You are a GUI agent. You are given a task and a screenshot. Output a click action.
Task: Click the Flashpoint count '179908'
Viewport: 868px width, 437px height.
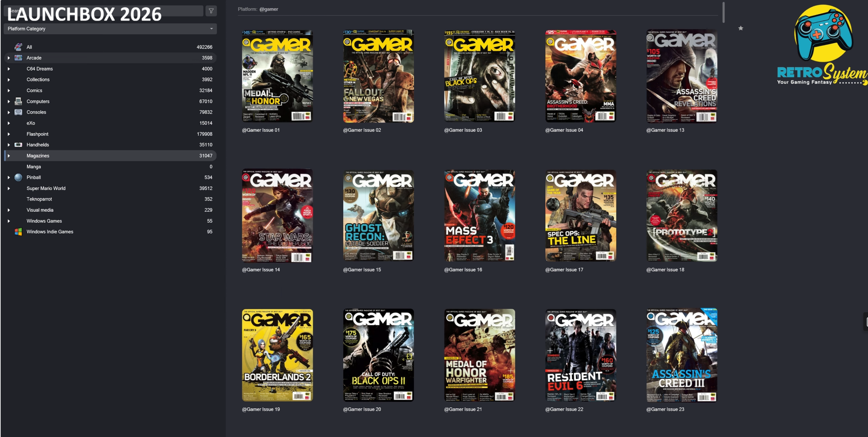[x=204, y=134]
